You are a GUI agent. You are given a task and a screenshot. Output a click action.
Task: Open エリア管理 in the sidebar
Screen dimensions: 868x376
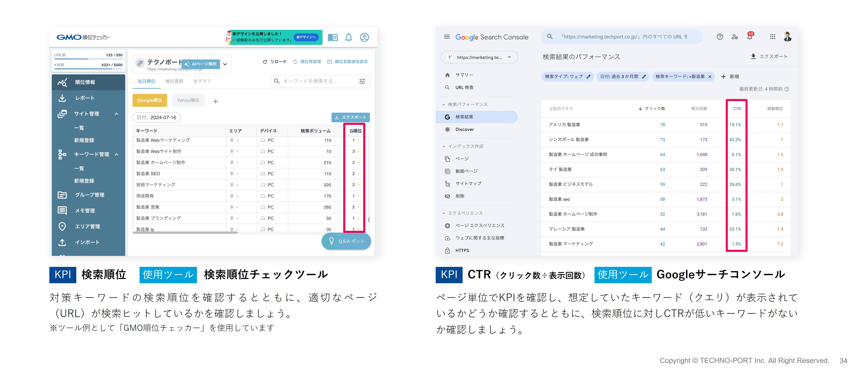89,227
